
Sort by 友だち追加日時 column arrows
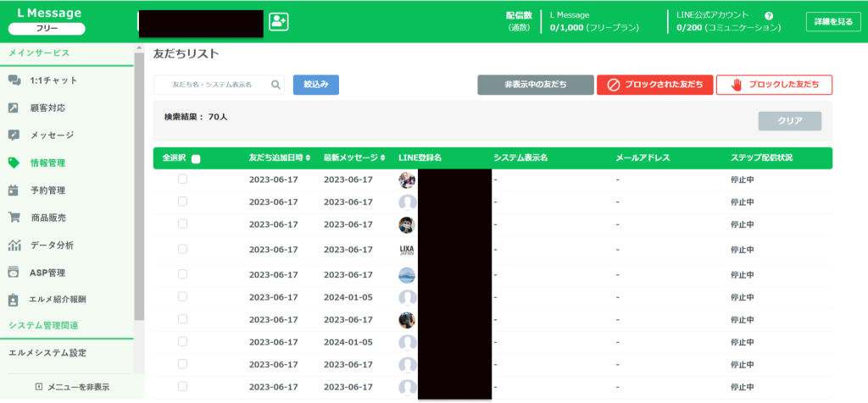click(x=309, y=157)
